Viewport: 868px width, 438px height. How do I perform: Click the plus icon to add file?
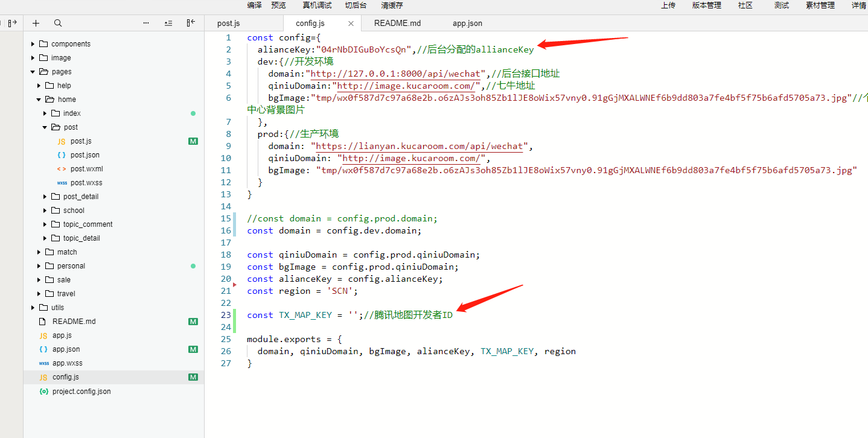point(36,23)
